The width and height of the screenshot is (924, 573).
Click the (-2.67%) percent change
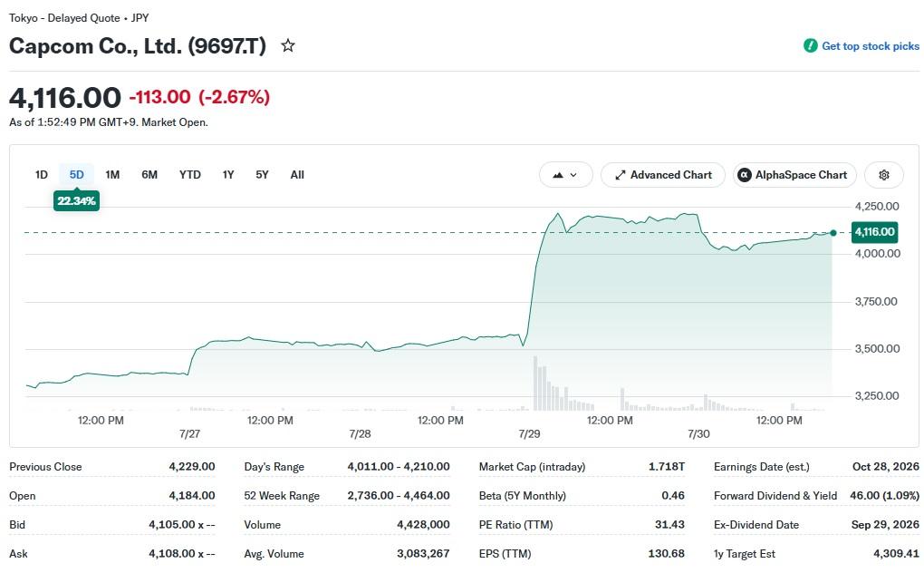pos(234,97)
